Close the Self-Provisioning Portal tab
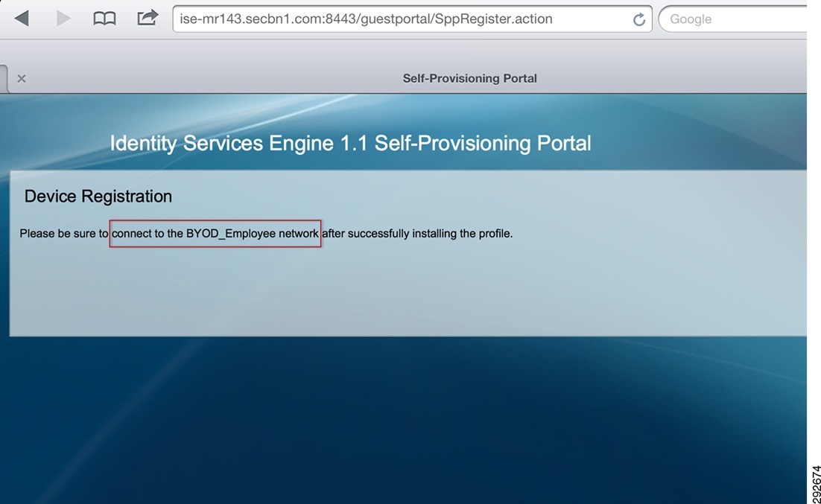The width and height of the screenshot is (821, 504). point(22,78)
